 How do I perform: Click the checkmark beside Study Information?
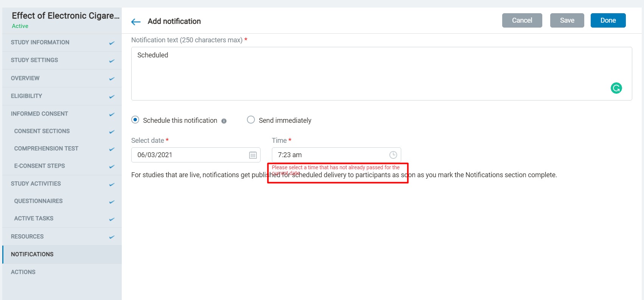point(112,43)
